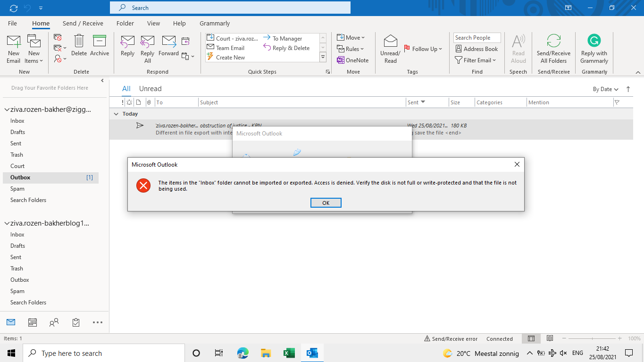Open the Follow Up flag dropdown
Viewport: 644px width, 362px height.
(423, 49)
